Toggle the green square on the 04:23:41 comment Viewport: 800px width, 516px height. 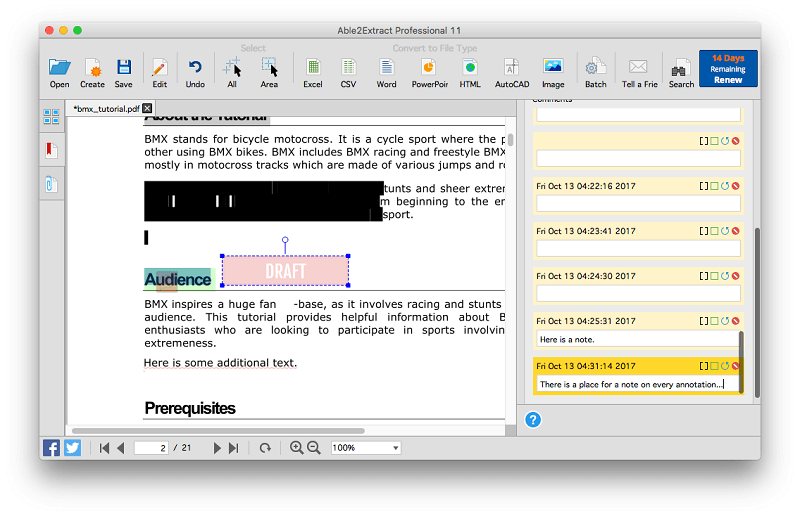click(715, 231)
